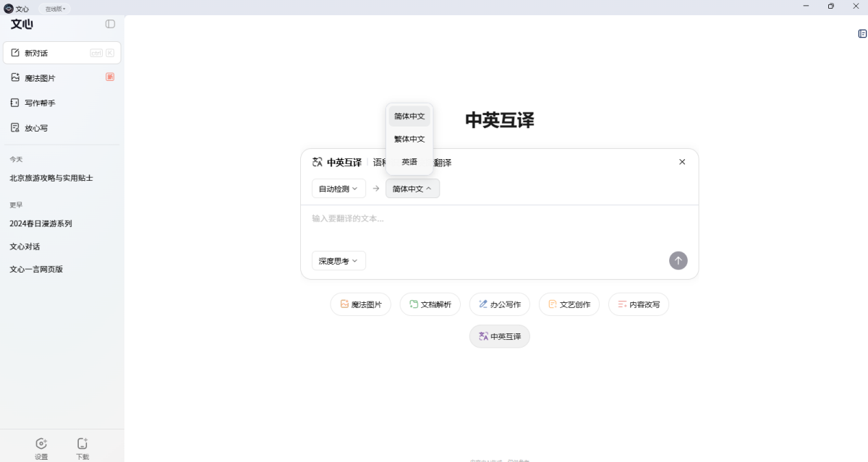This screenshot has height=462, width=868.
Task: Collapse the 简体中文 target language dropdown
Action: pos(412,189)
